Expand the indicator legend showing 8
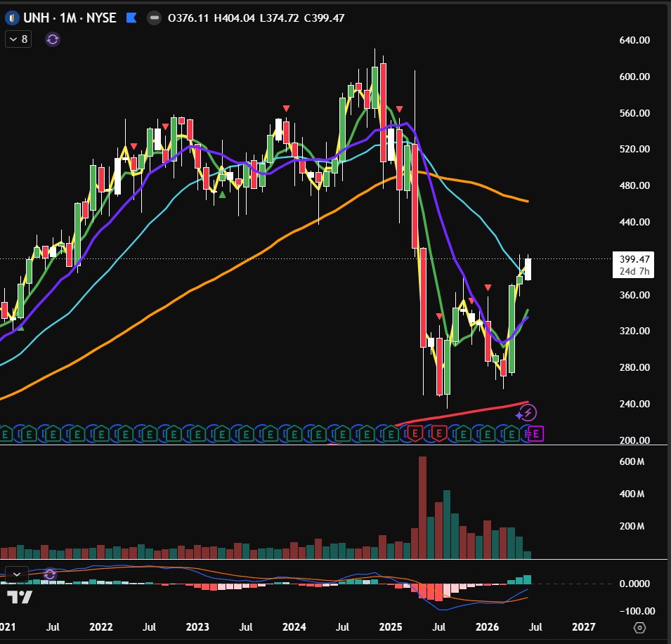671x644 pixels. tap(18, 39)
